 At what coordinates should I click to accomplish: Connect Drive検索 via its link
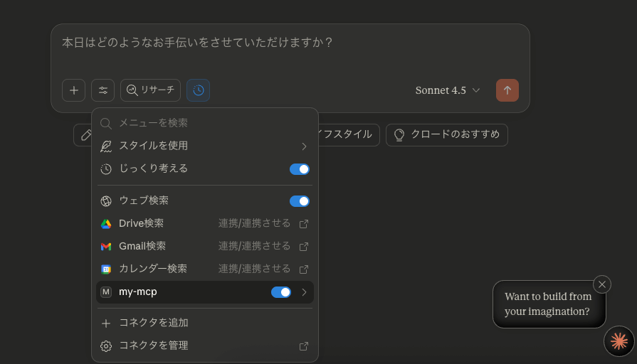point(254,224)
